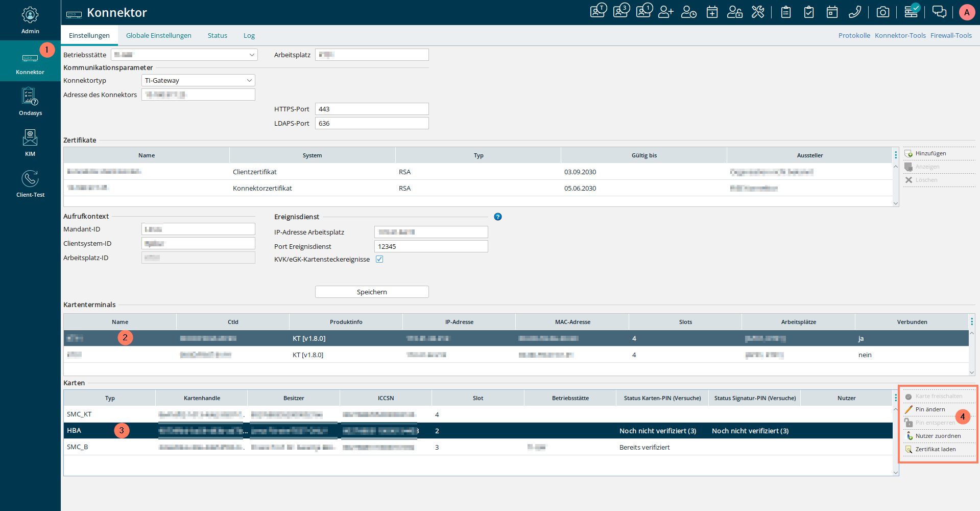Switch to the Log tab
Viewport: 980px width, 511px height.
(249, 35)
